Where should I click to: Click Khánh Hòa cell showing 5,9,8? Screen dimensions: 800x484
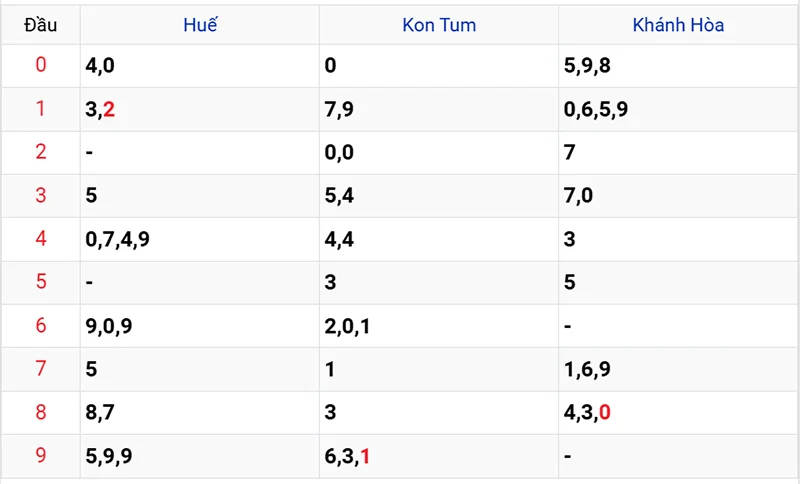[x=678, y=66]
